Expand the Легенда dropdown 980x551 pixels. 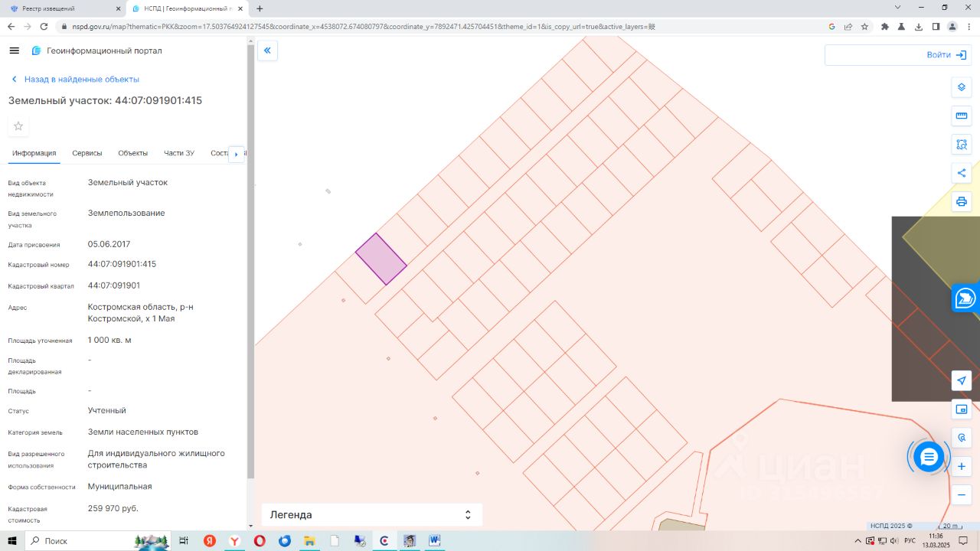372,515
